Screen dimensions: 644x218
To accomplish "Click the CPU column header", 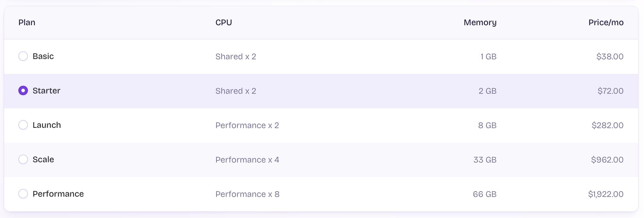I will coord(224,23).
